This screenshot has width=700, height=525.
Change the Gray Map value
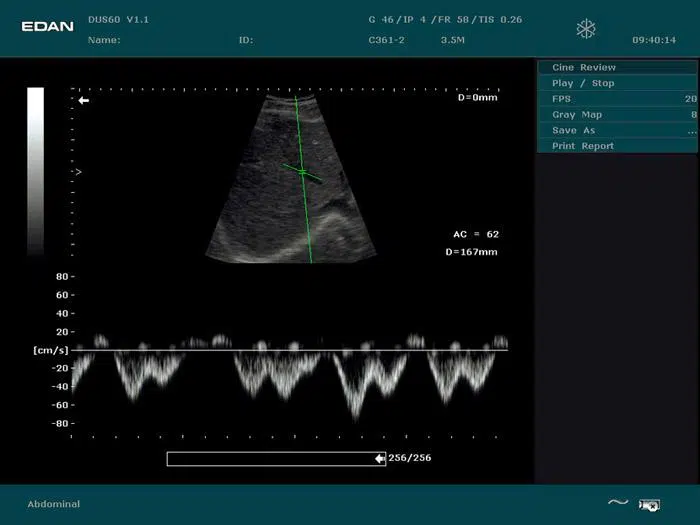pyautogui.click(x=617, y=115)
